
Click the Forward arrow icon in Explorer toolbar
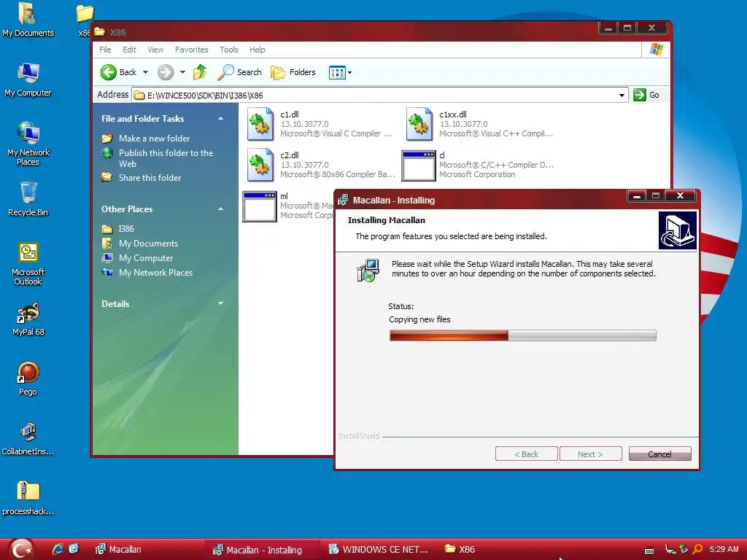coord(166,72)
